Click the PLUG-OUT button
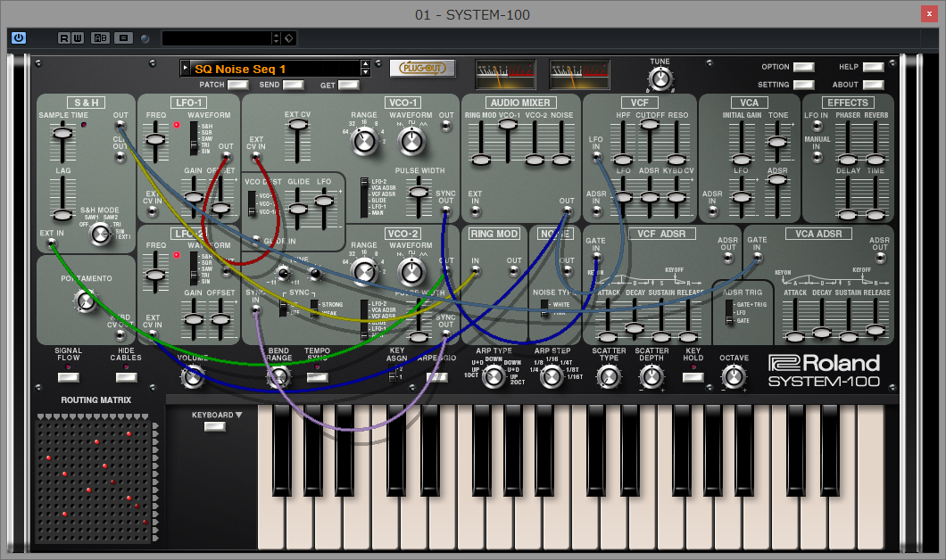This screenshot has width=946, height=560. [422, 68]
